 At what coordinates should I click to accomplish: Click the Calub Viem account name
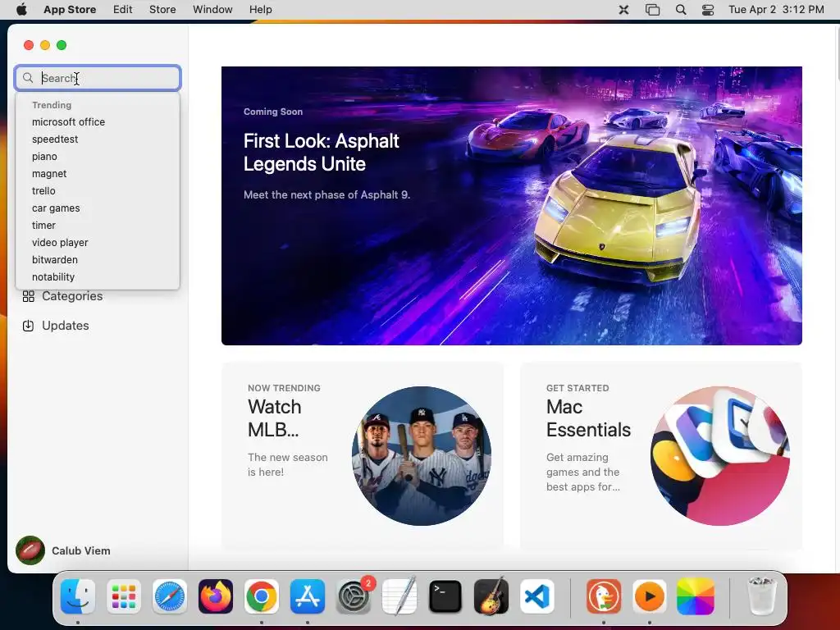[81, 550]
